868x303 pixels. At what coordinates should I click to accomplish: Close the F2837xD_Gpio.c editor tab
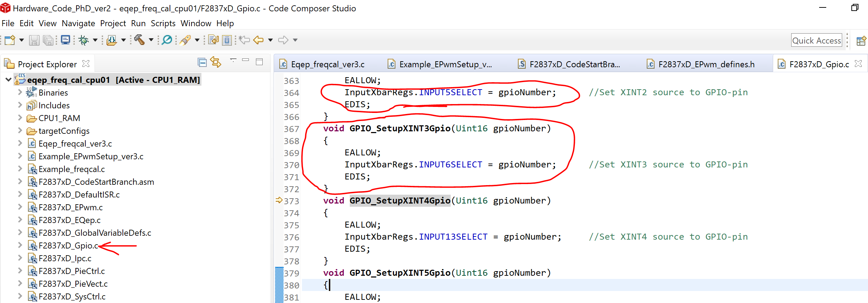tap(858, 64)
